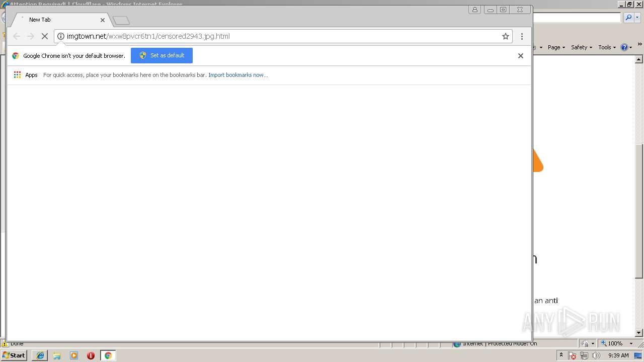644x362 pixels.
Task: Click Show desktop button in taskbar
Action: (638, 355)
